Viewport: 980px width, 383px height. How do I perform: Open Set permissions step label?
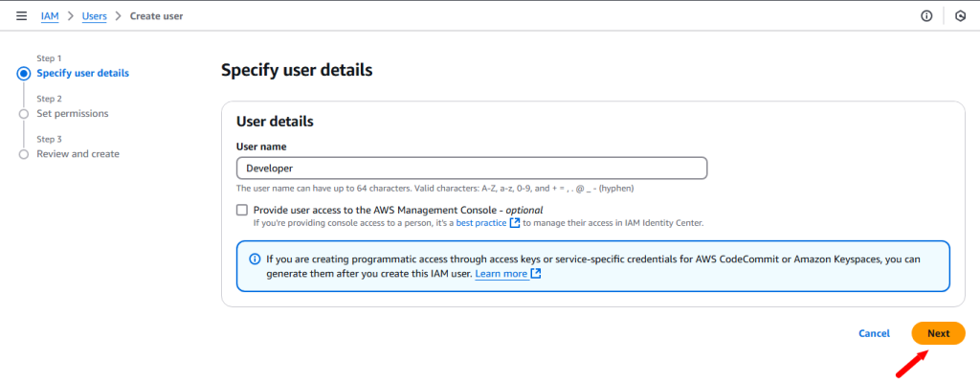tap(73, 113)
